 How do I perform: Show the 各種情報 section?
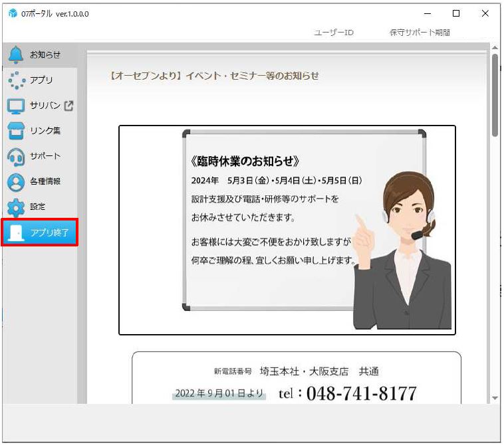(x=45, y=181)
